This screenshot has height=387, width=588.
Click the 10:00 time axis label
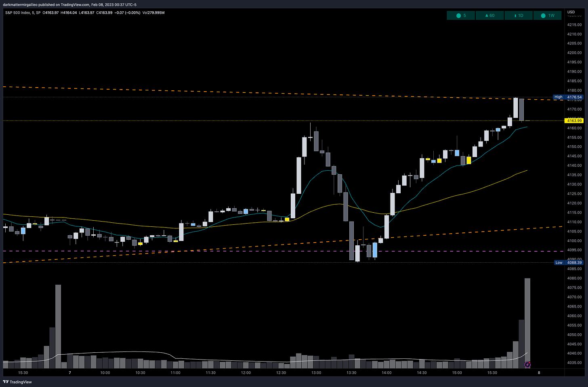[105, 373]
